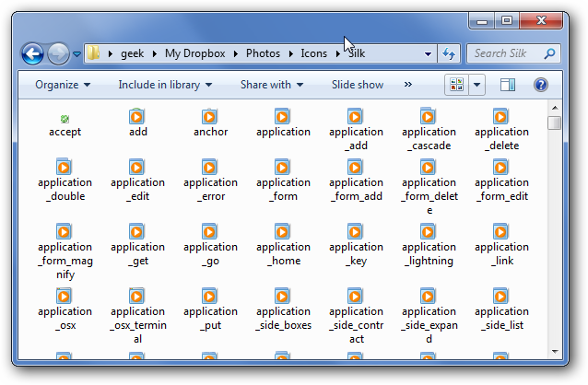Start the Slide show
The height and width of the screenshot is (385, 588).
[358, 85]
